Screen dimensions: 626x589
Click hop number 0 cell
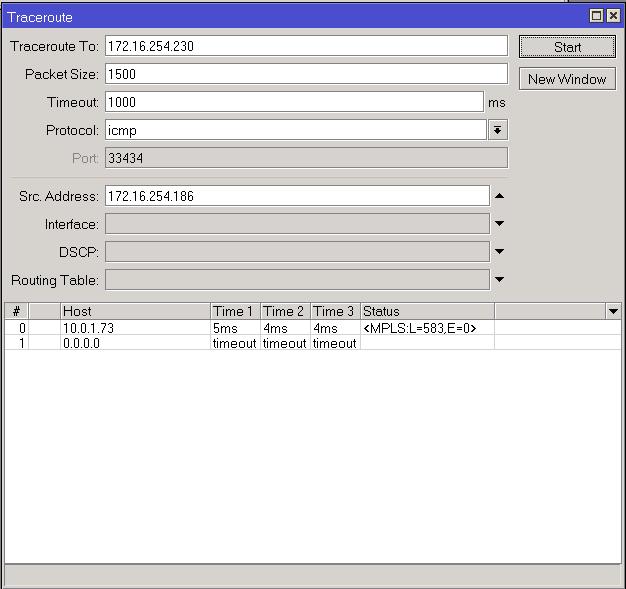[16, 328]
